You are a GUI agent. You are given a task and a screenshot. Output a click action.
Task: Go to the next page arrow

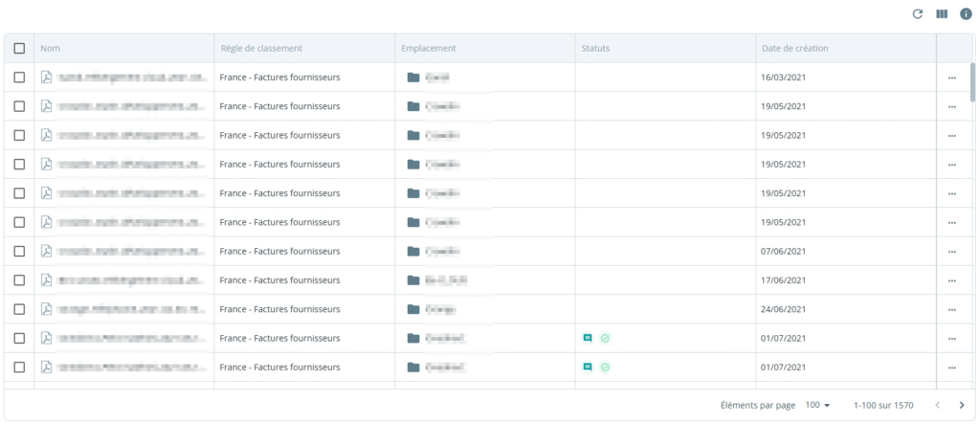962,405
